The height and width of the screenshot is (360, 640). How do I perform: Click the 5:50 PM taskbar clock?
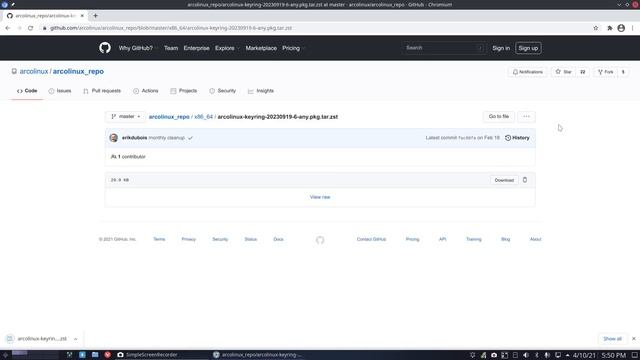(613, 355)
